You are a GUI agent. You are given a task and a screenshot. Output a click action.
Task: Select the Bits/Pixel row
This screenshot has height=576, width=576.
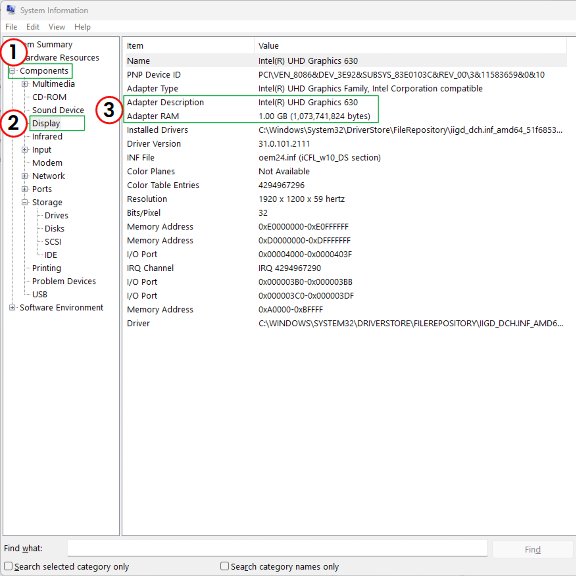tap(345, 213)
